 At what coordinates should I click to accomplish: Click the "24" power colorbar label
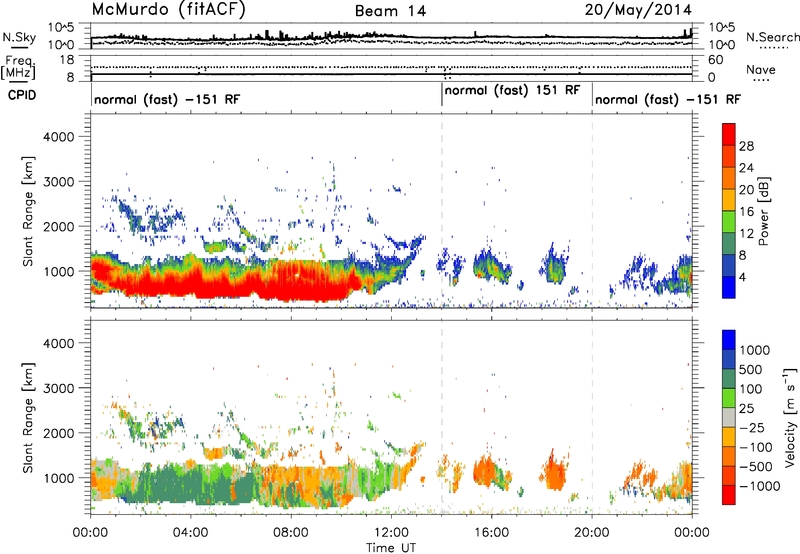pos(746,168)
